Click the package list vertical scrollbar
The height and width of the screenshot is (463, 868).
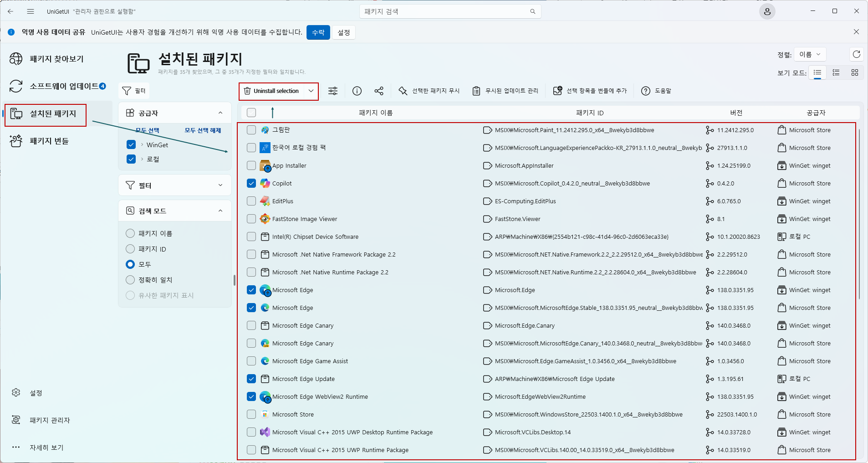tap(859, 214)
